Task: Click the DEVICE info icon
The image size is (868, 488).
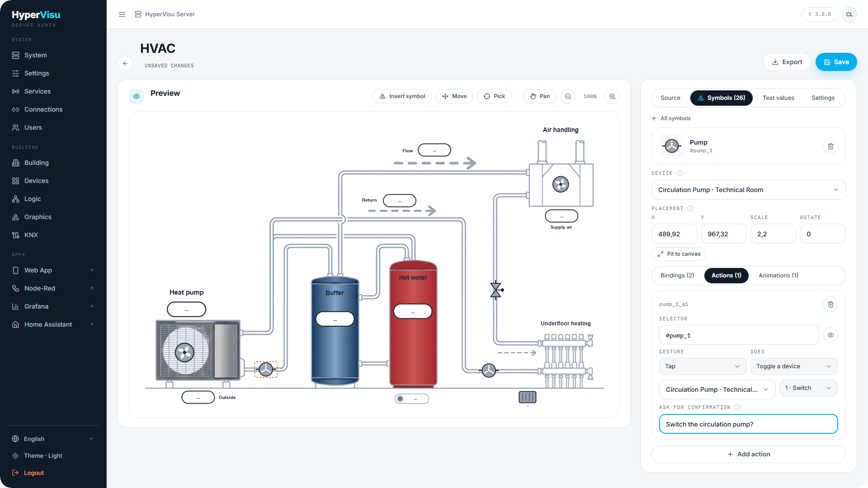Action: click(x=680, y=173)
